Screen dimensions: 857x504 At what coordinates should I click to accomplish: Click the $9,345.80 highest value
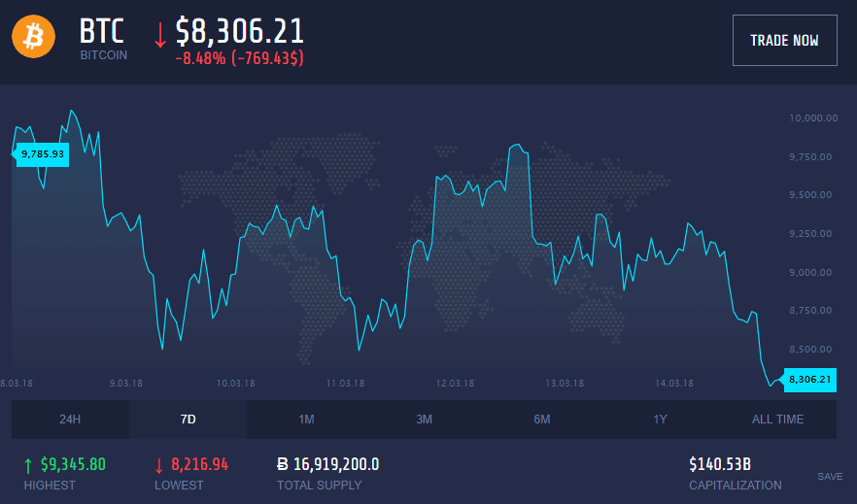pyautogui.click(x=73, y=465)
